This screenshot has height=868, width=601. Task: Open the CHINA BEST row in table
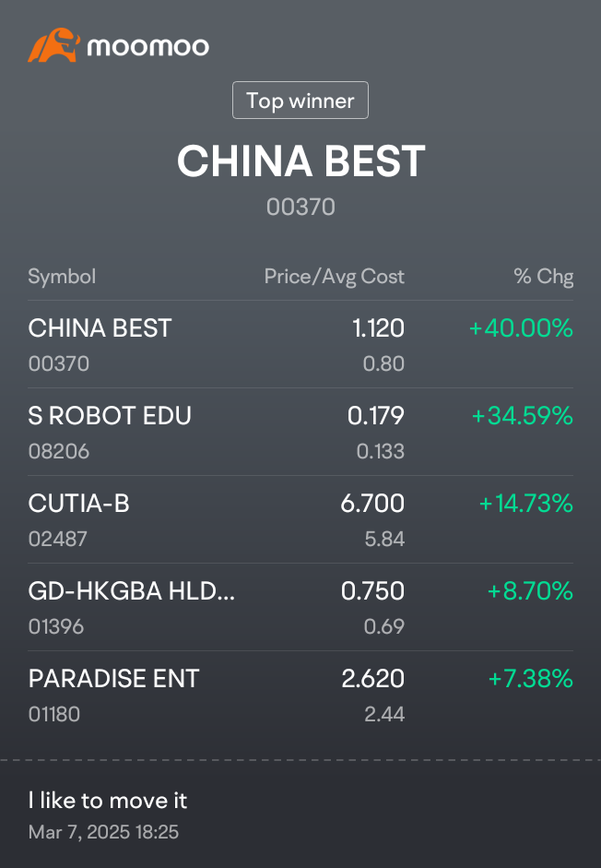[x=300, y=344]
